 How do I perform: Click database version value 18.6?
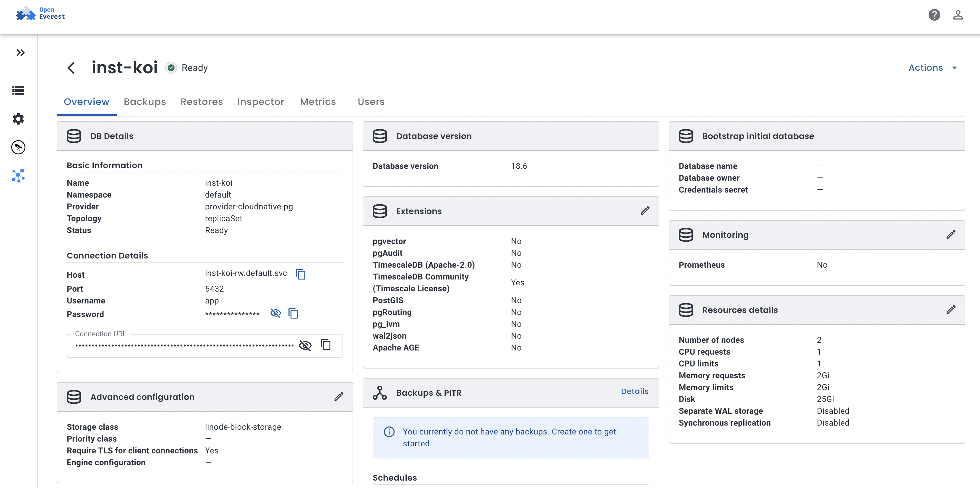pos(519,166)
